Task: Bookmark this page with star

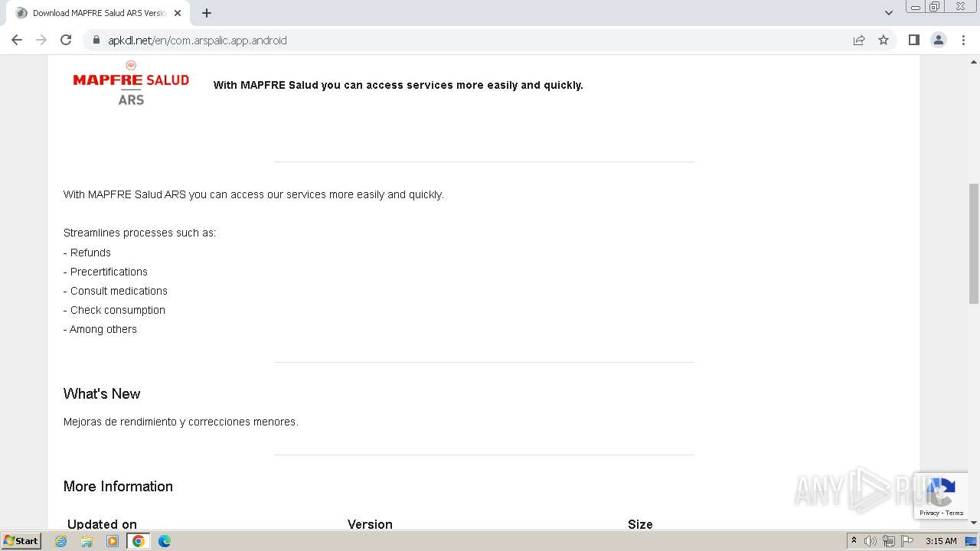Action: [884, 40]
